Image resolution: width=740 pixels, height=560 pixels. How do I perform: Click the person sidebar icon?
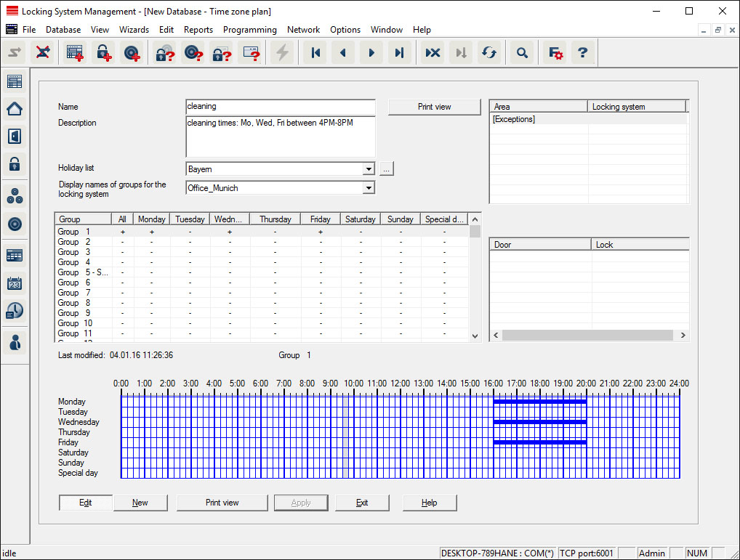(15, 341)
